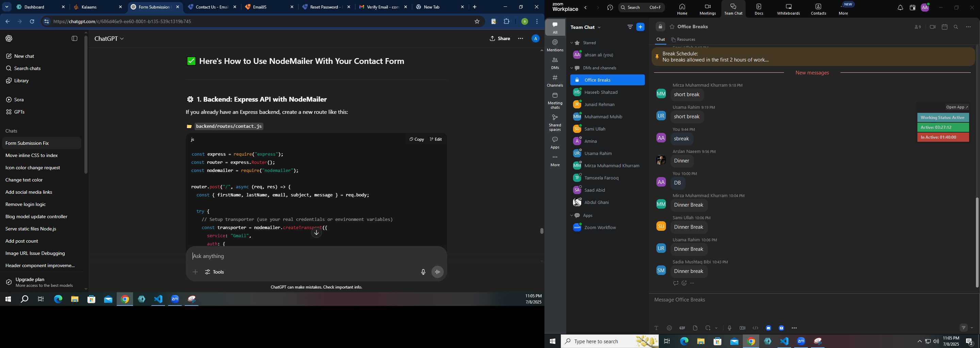Open Chrome tab search dropdown

click(7, 7)
